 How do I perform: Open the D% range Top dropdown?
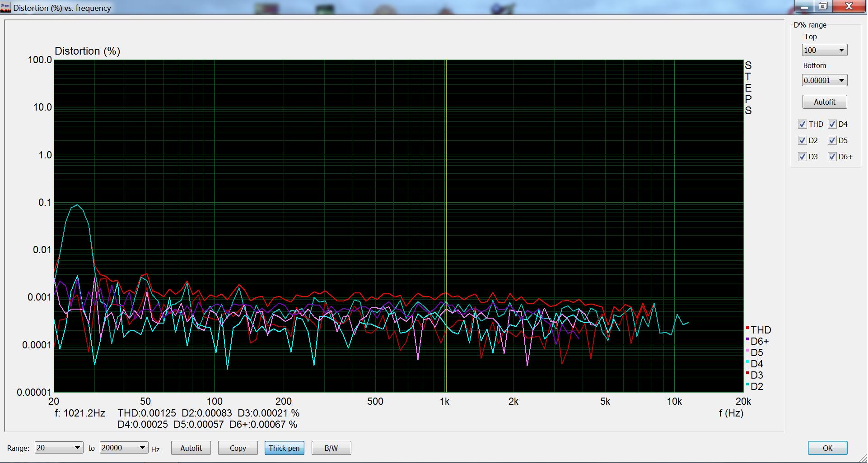(x=825, y=50)
